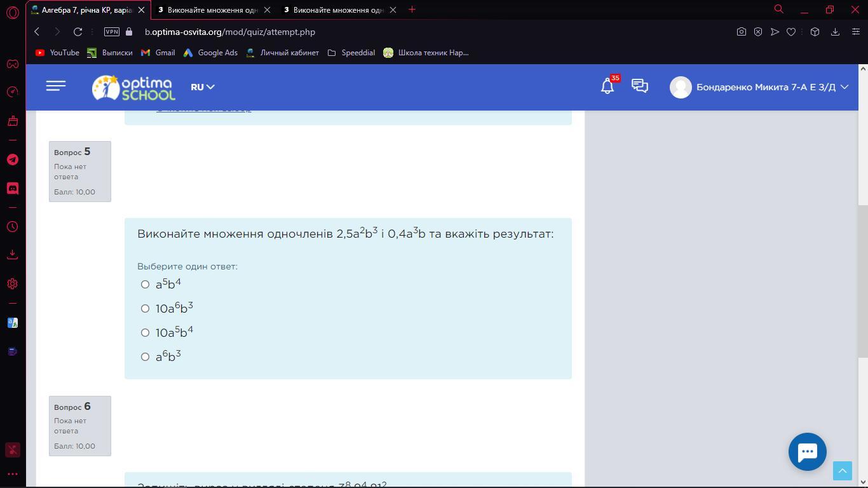The height and width of the screenshot is (488, 868).
Task: Open the toolbar downloads arrow icon
Action: coord(835,32)
